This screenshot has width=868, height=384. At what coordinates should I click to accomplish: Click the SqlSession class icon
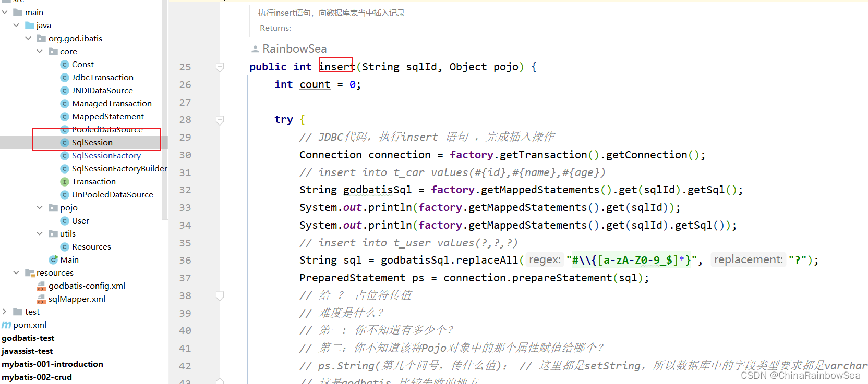click(x=65, y=142)
